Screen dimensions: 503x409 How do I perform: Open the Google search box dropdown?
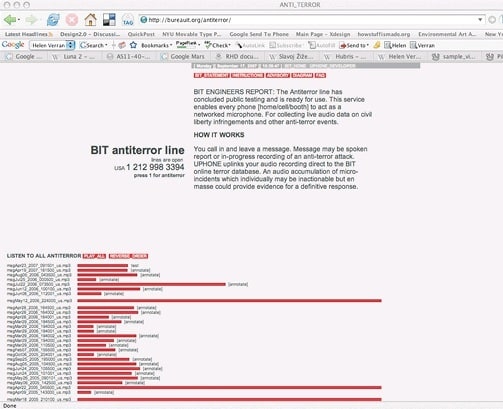tap(70, 45)
